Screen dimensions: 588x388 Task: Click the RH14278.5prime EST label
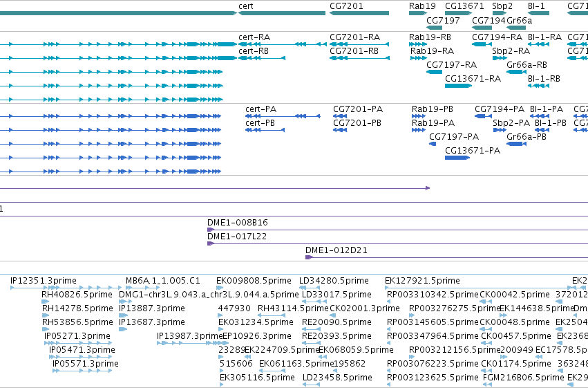click(77, 308)
